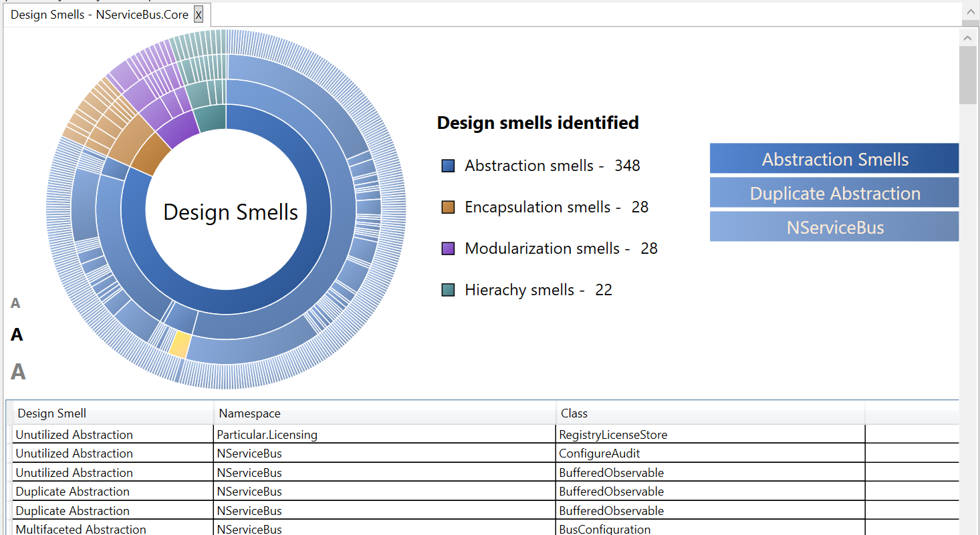
Task: Click the 'Abstraction smells - 348' legend label
Action: pos(553,166)
